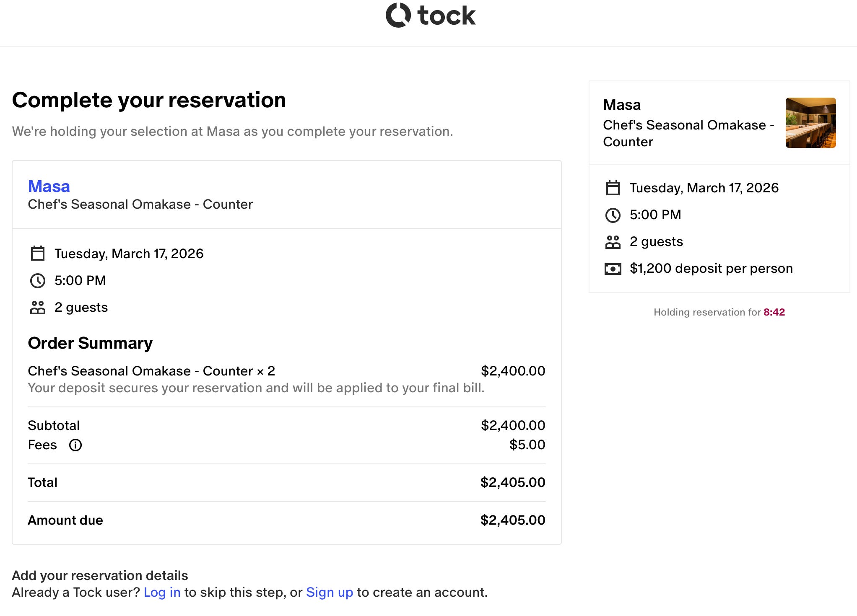
Task: Click the Fees info icon
Action: pos(75,445)
